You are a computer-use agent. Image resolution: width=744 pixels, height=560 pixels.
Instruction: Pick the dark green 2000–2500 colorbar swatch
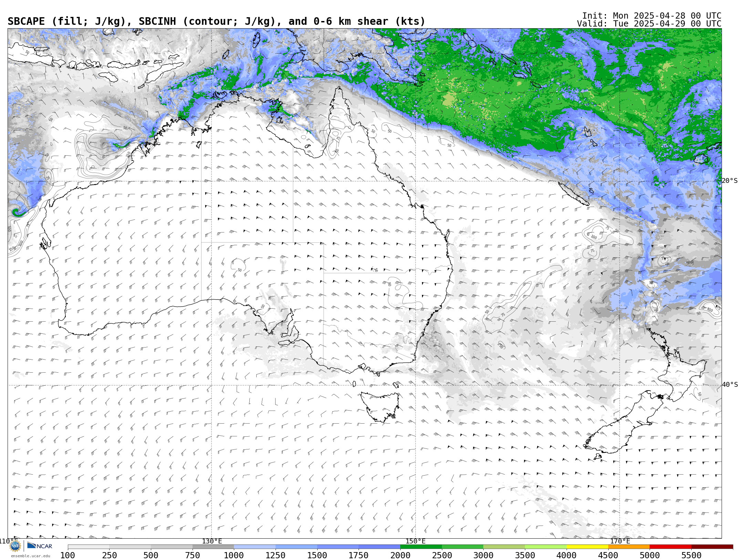click(x=421, y=547)
